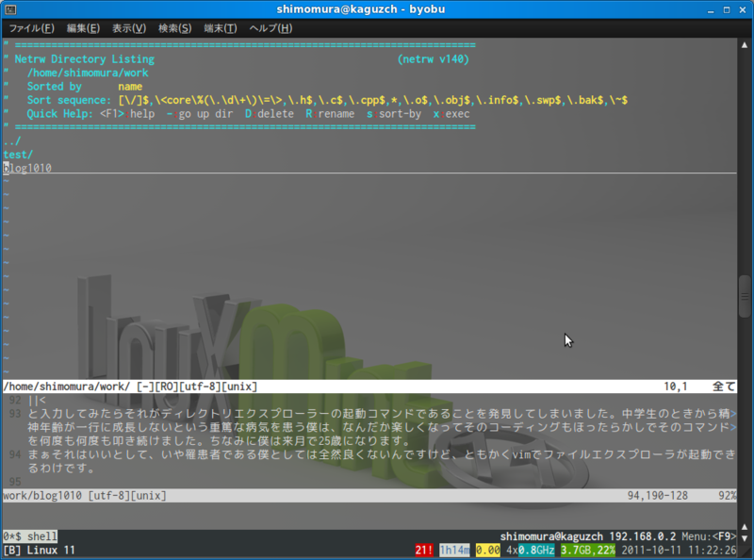Click the 94,190-128 position indicator
The image size is (754, 560).
[657, 496]
